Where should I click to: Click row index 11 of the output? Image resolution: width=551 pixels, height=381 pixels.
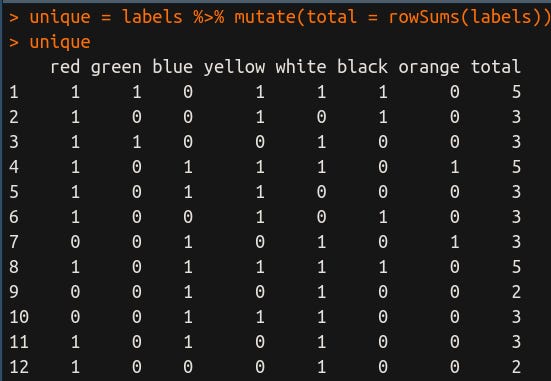[x=19, y=342]
